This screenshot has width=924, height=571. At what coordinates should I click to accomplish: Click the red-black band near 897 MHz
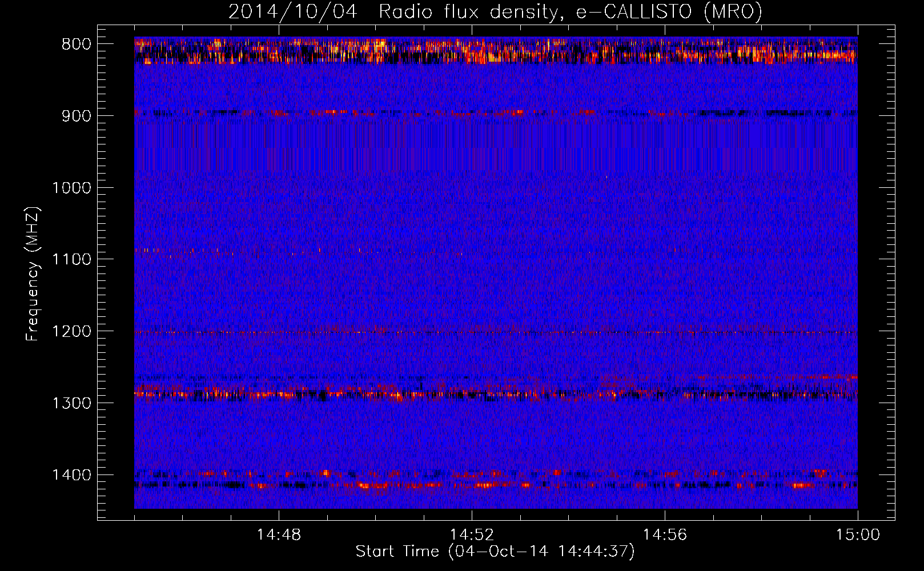pos(496,113)
